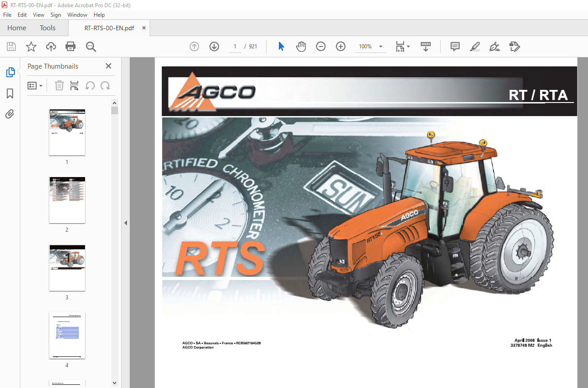Activate the hand pan tool
Screen dimensions: 588x388
click(x=301, y=47)
